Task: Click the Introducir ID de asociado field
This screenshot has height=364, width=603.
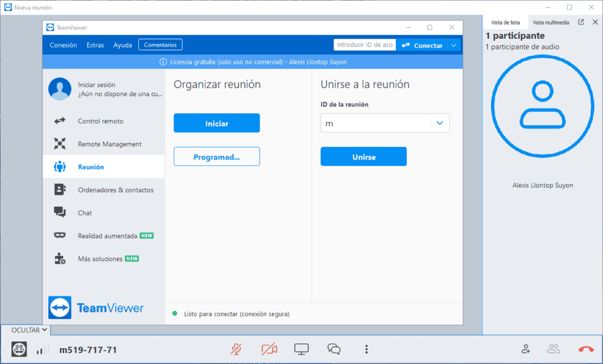Action: [365, 45]
